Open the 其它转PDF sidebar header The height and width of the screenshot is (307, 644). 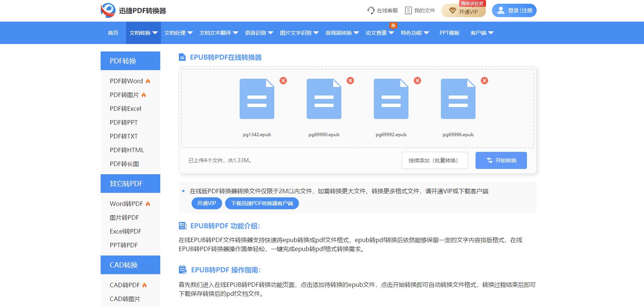click(130, 184)
